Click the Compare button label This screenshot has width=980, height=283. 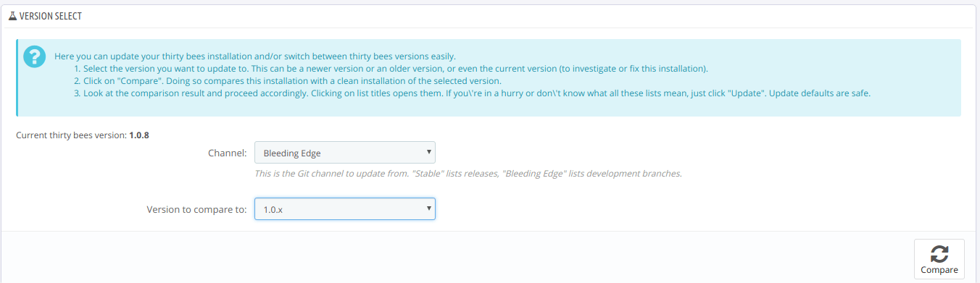(x=939, y=270)
